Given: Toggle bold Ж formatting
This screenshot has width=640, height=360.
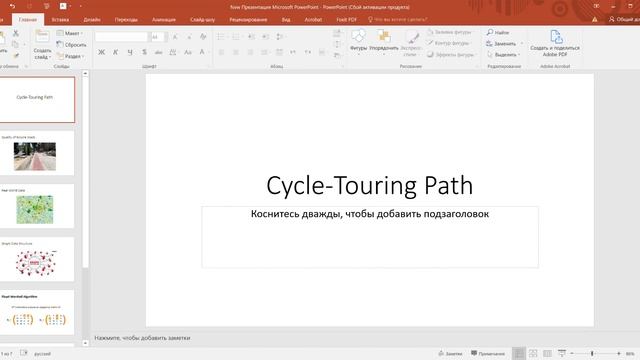Looking at the screenshot, I should click(x=101, y=52).
